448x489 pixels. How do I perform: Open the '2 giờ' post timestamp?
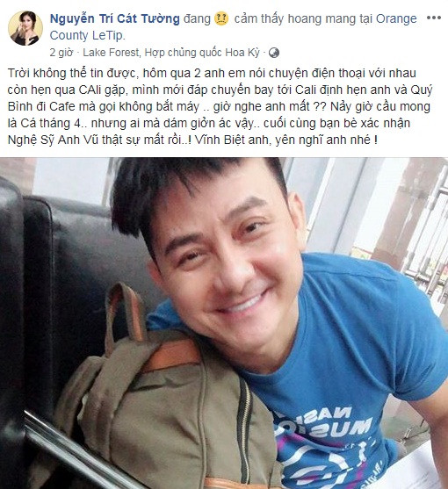tap(61, 53)
